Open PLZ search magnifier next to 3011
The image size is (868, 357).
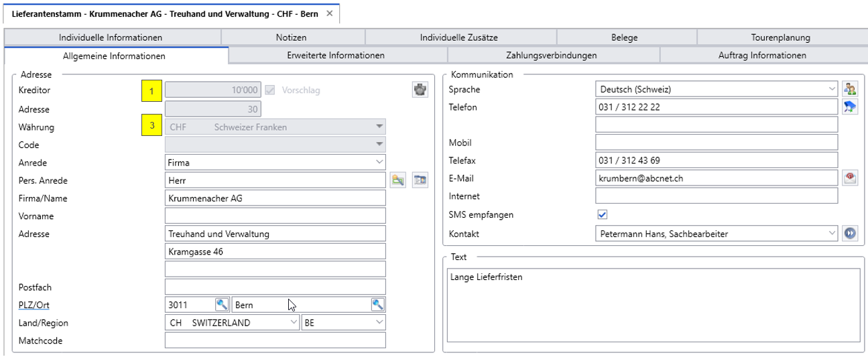222,305
